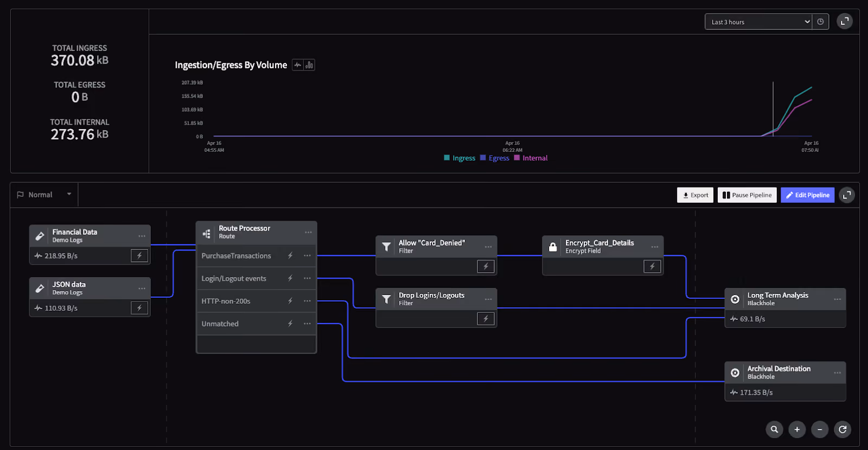
Task: Click the Total Ingress 370.08 kB value
Action: tap(80, 60)
